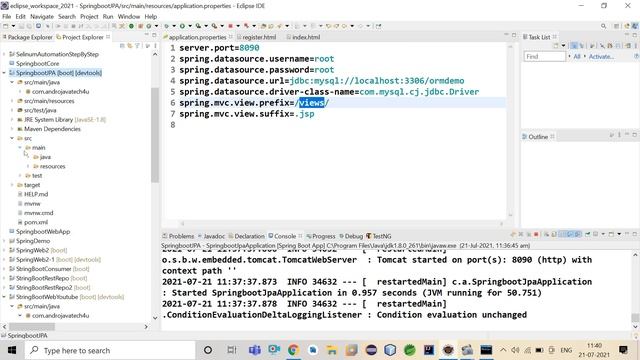Click the Collapse All icon in Package Explorer
Image resolution: width=640 pixels, height=360 pixels.
click(x=122, y=46)
